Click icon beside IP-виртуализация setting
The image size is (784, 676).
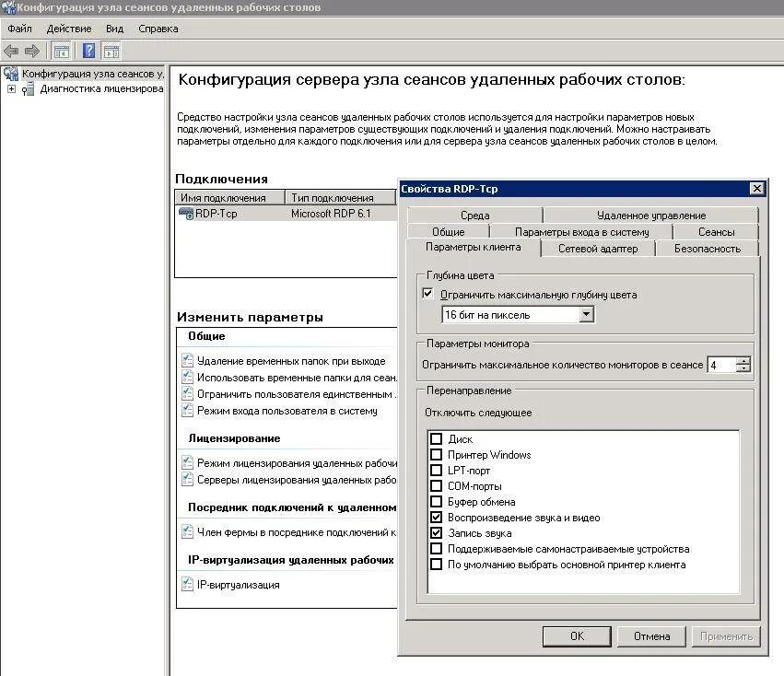coord(187,584)
